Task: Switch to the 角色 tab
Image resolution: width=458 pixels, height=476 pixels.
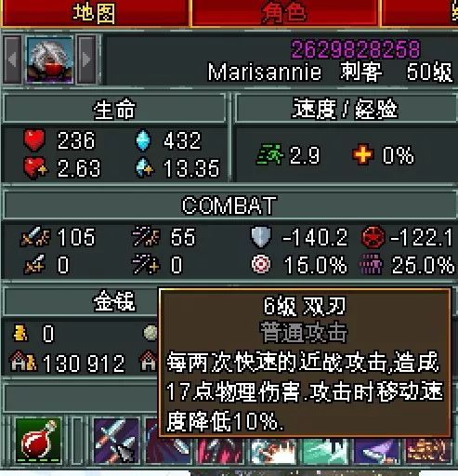Action: click(284, 13)
